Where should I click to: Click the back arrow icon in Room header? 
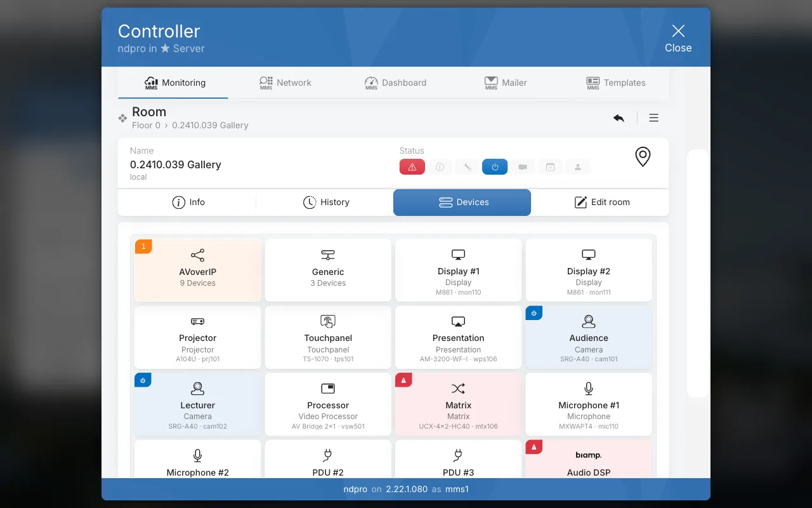tap(619, 118)
